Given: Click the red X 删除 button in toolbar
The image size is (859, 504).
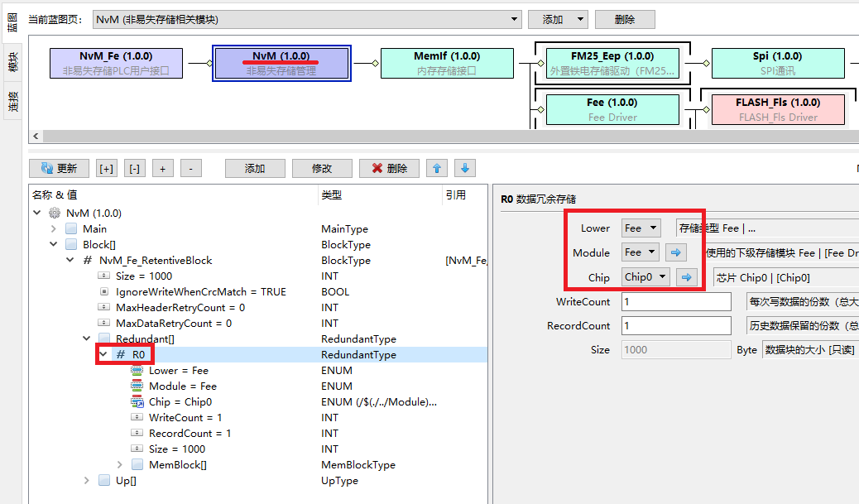Looking at the screenshot, I should [389, 168].
